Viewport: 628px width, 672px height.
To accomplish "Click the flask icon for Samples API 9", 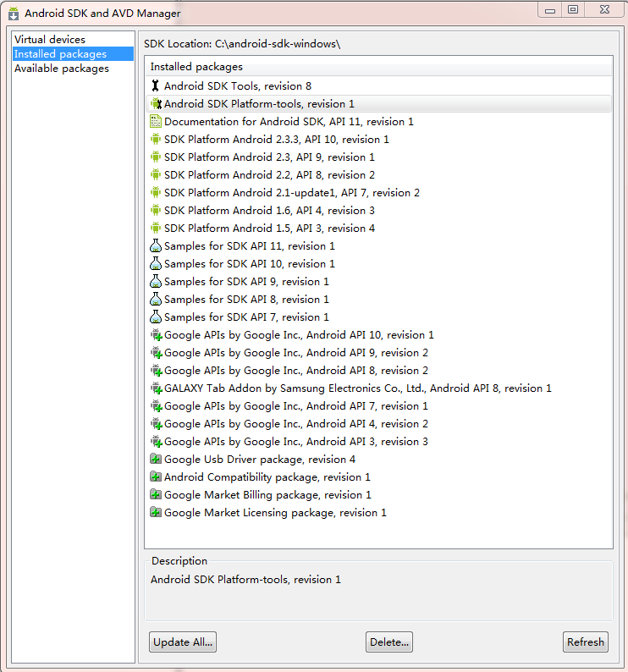I will tap(156, 281).
